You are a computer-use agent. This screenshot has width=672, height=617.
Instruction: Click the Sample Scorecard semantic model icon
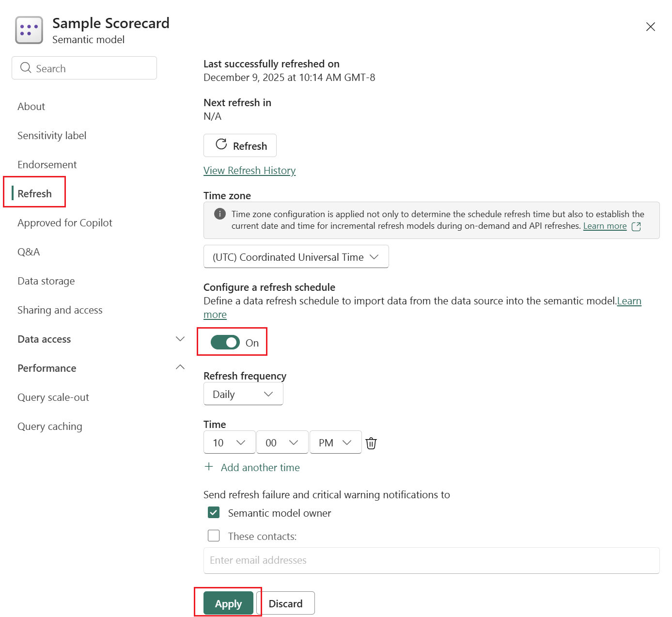coord(29,30)
